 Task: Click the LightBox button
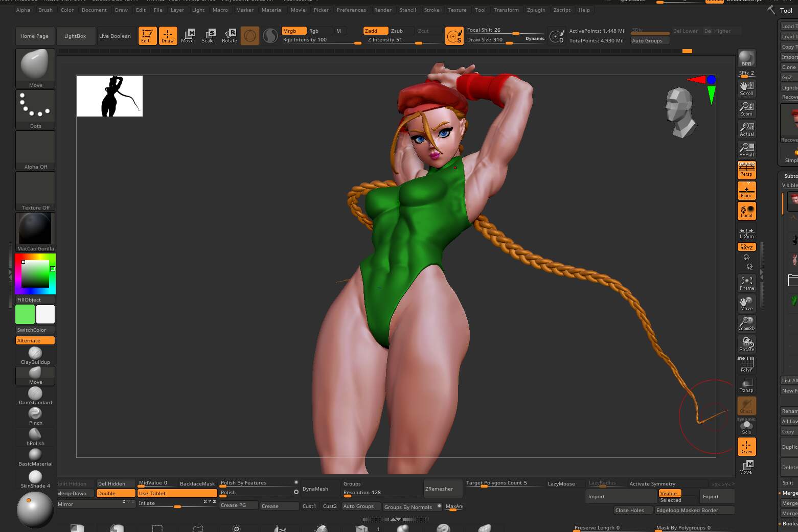(75, 36)
